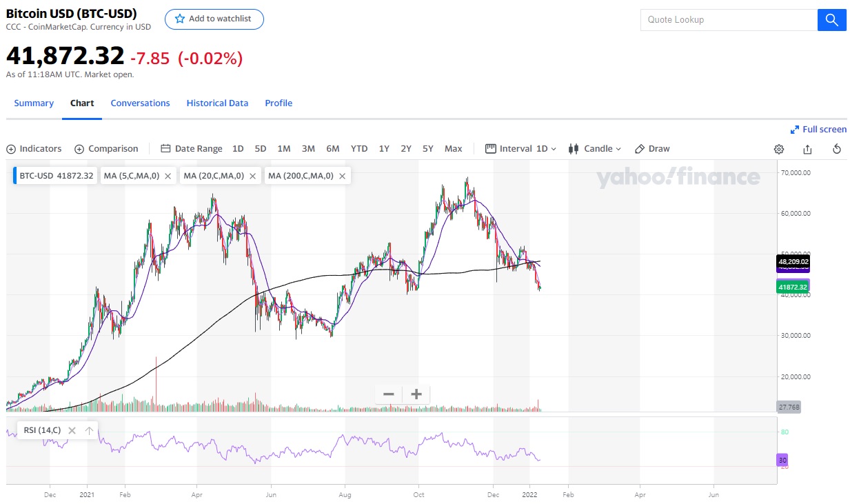Open the Conversations tab

(140, 103)
